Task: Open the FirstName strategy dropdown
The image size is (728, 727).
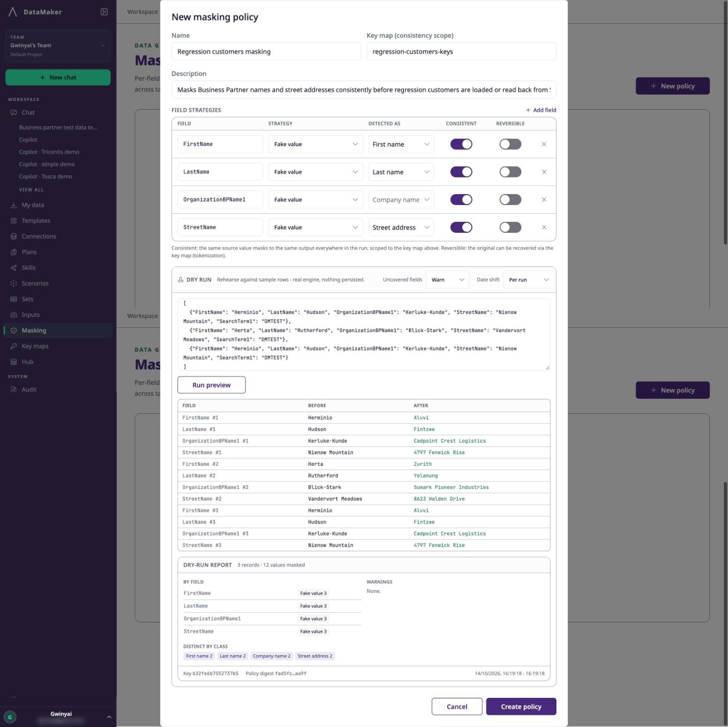Action: click(315, 144)
